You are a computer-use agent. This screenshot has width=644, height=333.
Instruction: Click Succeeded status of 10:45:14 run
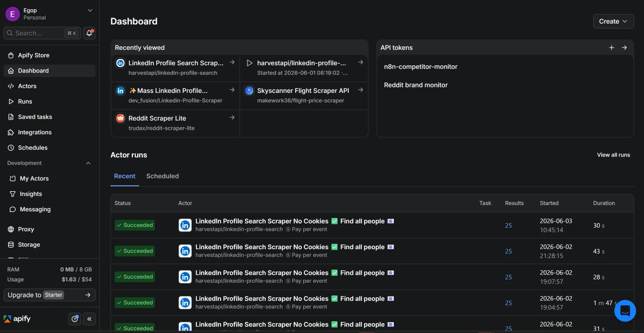tap(135, 225)
